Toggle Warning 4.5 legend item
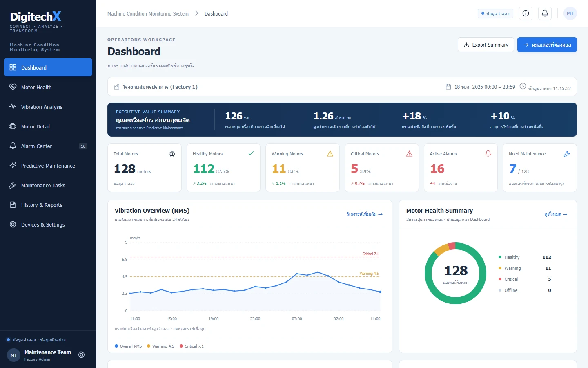The height and width of the screenshot is (368, 588). pyautogui.click(x=160, y=346)
